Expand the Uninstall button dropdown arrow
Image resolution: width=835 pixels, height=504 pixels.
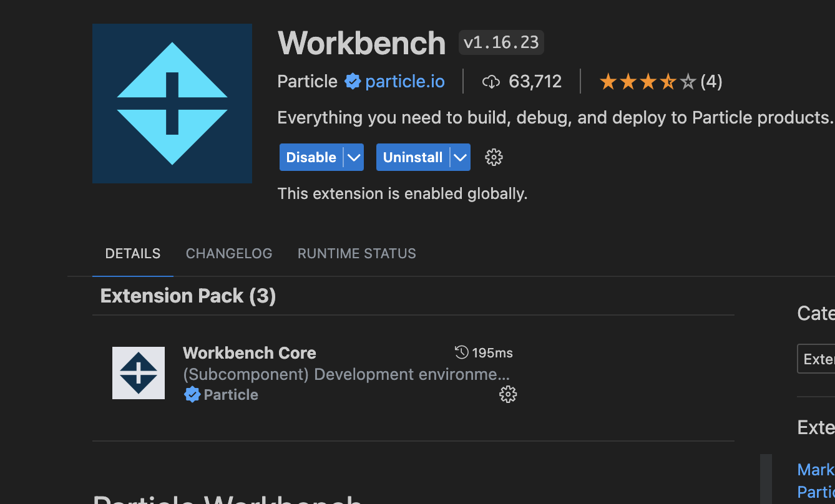click(x=461, y=157)
